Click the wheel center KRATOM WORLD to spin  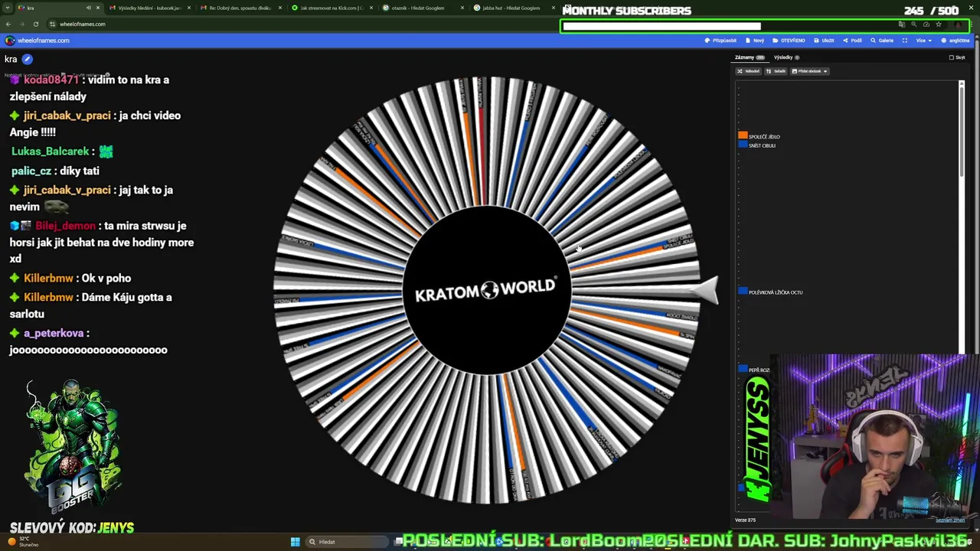tap(485, 291)
